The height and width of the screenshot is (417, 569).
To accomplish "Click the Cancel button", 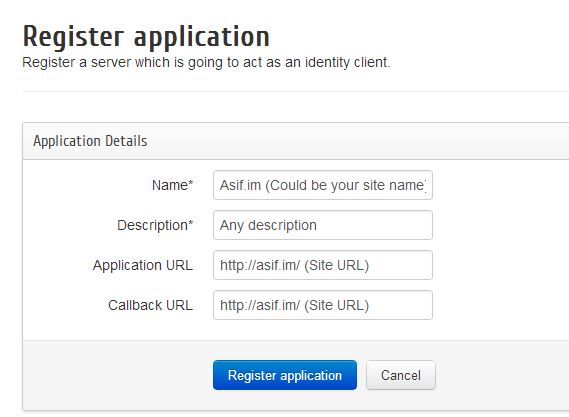I will pos(401,375).
